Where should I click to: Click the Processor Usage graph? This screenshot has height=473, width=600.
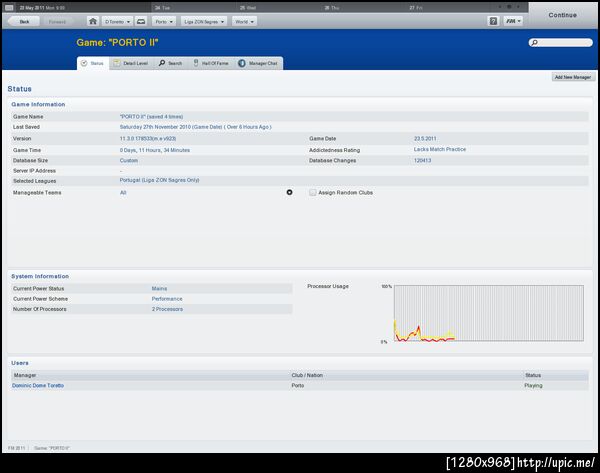(x=489, y=313)
